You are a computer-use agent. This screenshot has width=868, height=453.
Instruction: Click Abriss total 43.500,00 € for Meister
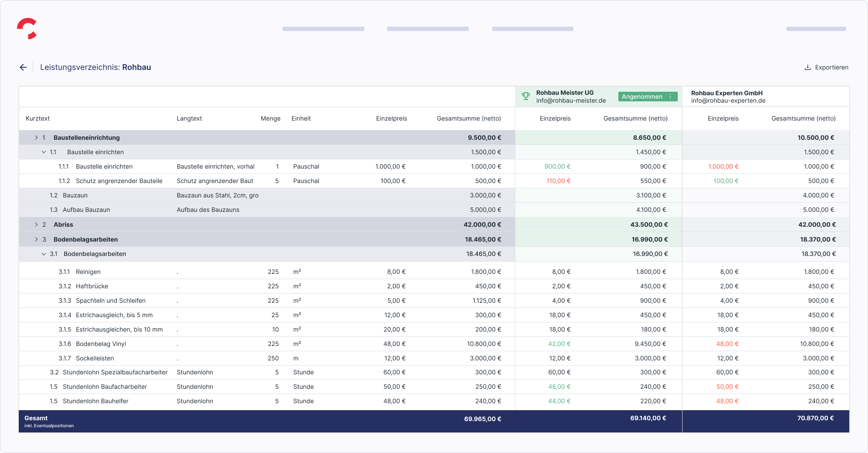click(x=648, y=225)
